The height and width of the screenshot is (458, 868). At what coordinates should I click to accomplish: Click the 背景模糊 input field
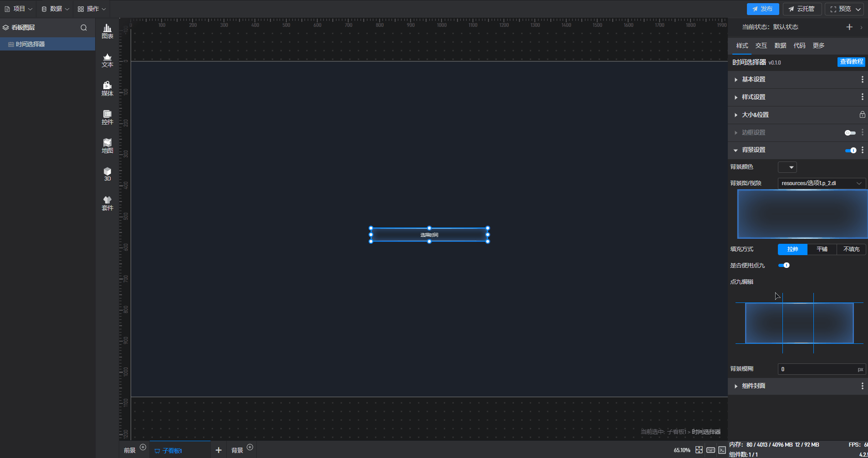(822, 369)
